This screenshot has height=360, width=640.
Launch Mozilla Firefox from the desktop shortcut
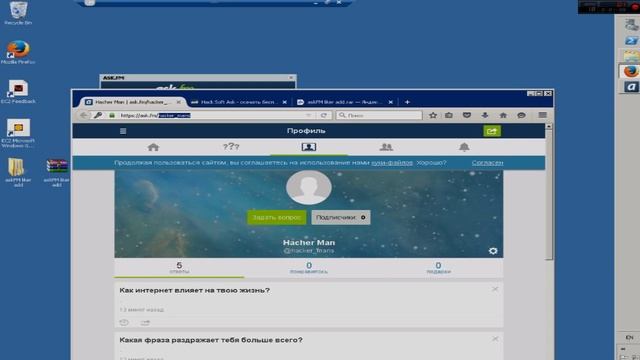click(18, 52)
